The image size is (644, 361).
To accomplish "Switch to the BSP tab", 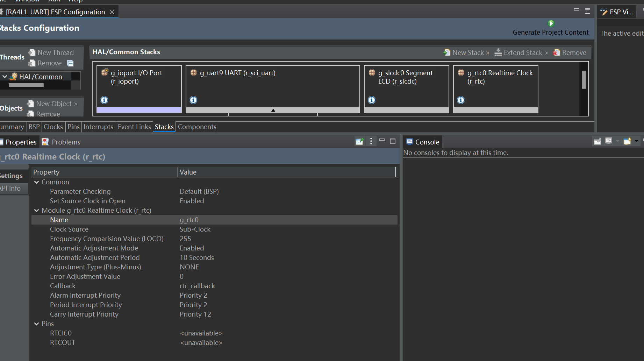I will point(34,127).
